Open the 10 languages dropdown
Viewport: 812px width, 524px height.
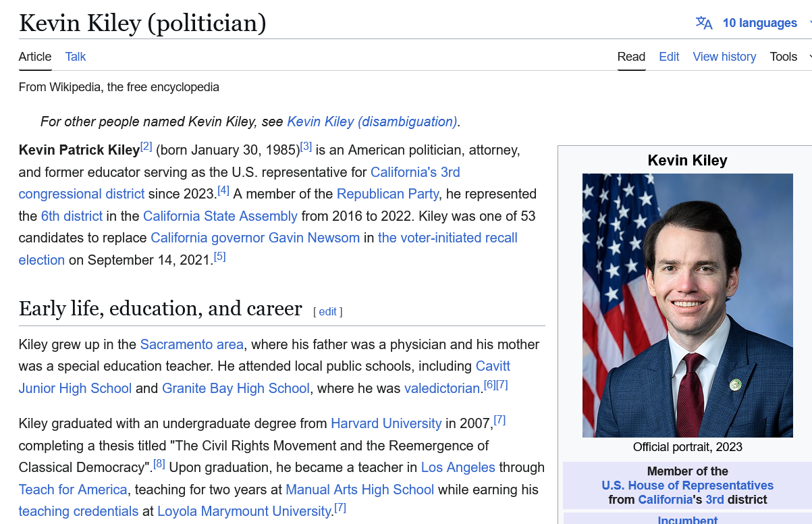point(759,23)
